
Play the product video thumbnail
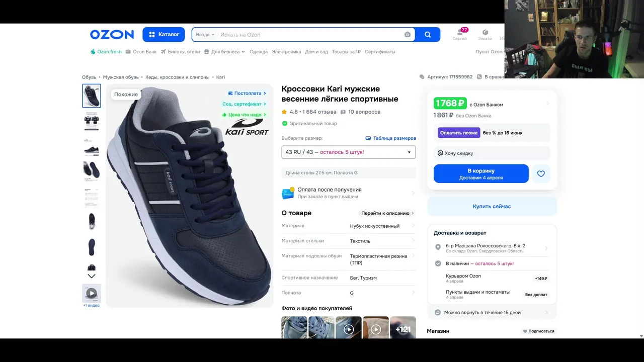(x=92, y=293)
